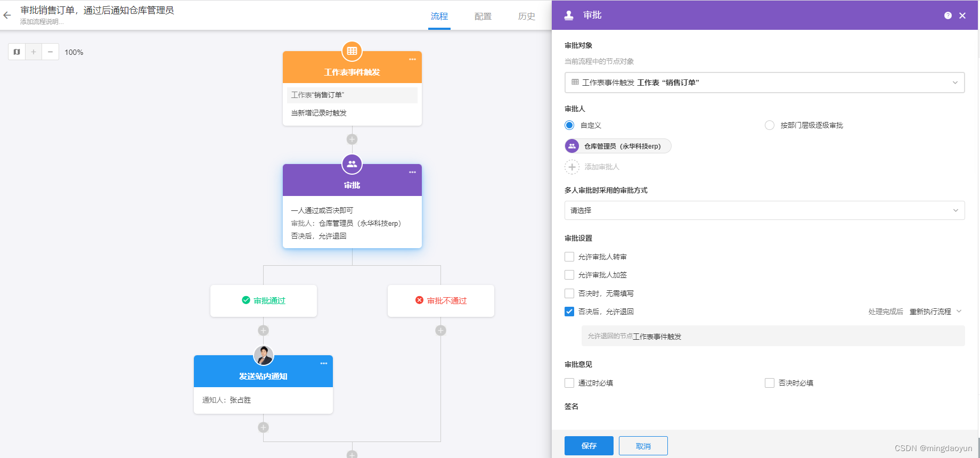Open more options on worksheet trigger node
980x458 pixels.
tap(412, 59)
